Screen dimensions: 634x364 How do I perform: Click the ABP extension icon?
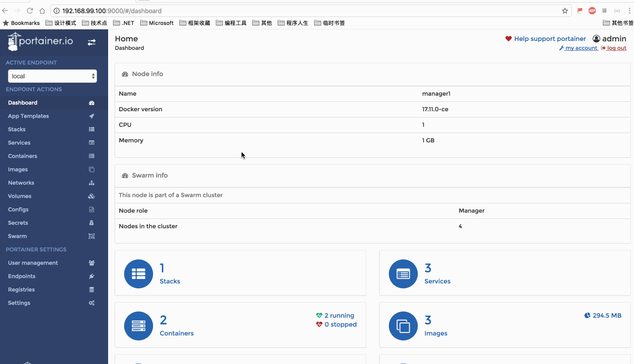click(592, 11)
